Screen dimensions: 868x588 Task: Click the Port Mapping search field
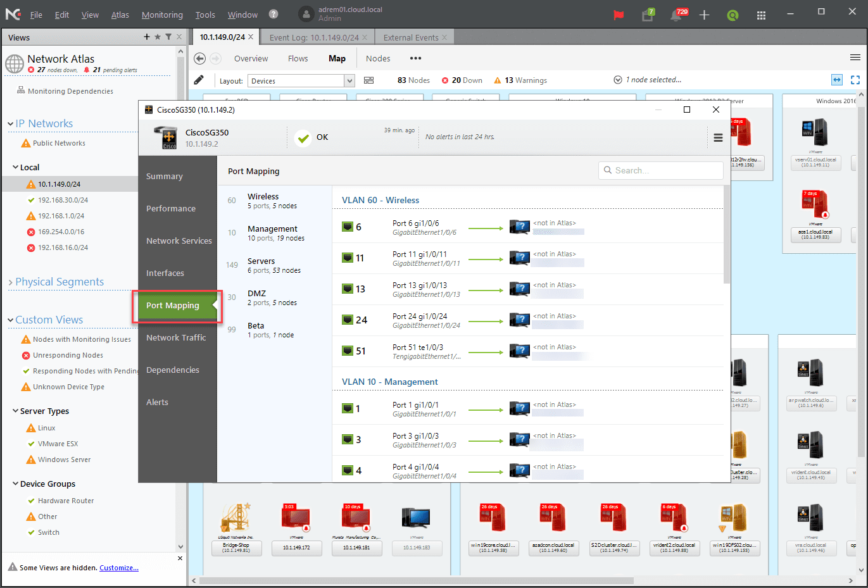[x=660, y=170]
